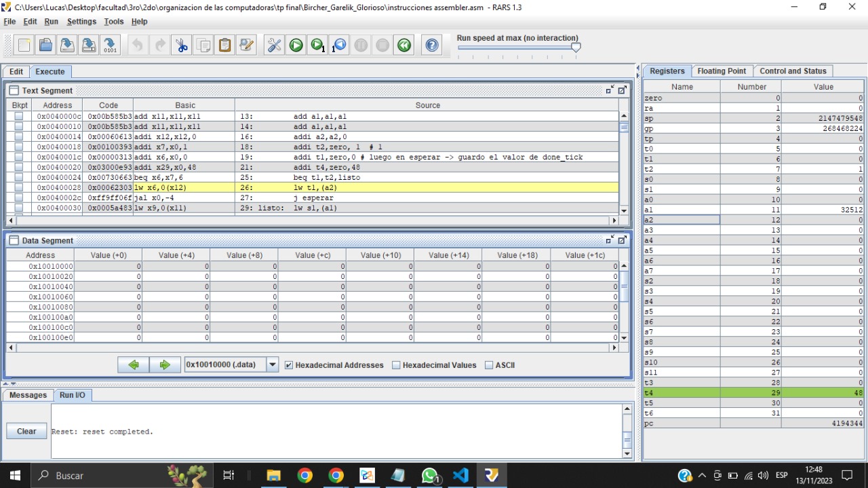
Task: Click the Redo arrow icon
Action: click(159, 45)
